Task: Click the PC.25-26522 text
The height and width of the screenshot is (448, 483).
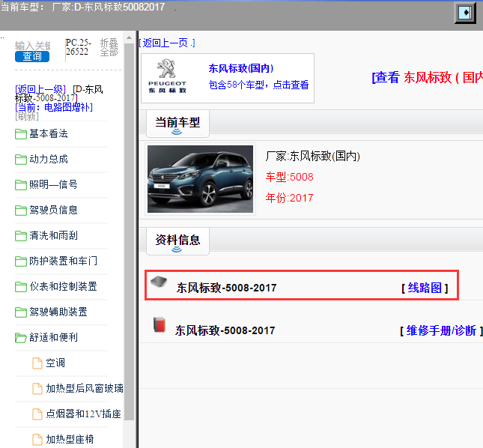Action: coord(79,47)
